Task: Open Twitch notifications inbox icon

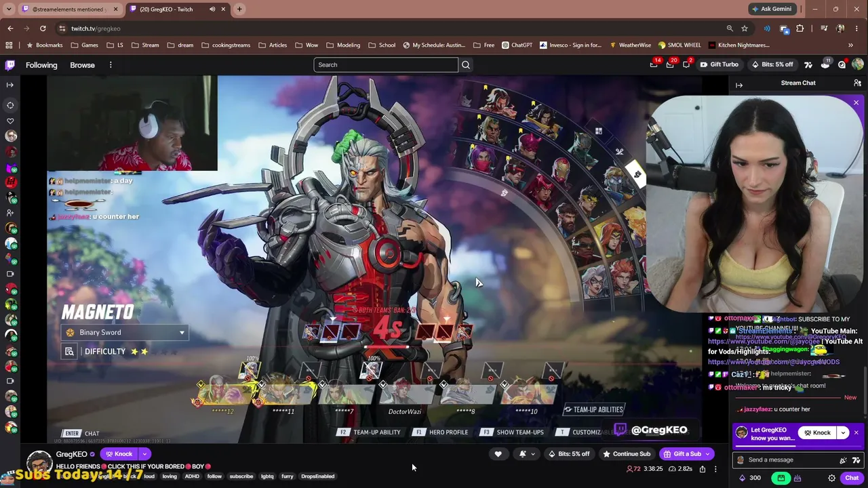Action: pyautogui.click(x=670, y=64)
